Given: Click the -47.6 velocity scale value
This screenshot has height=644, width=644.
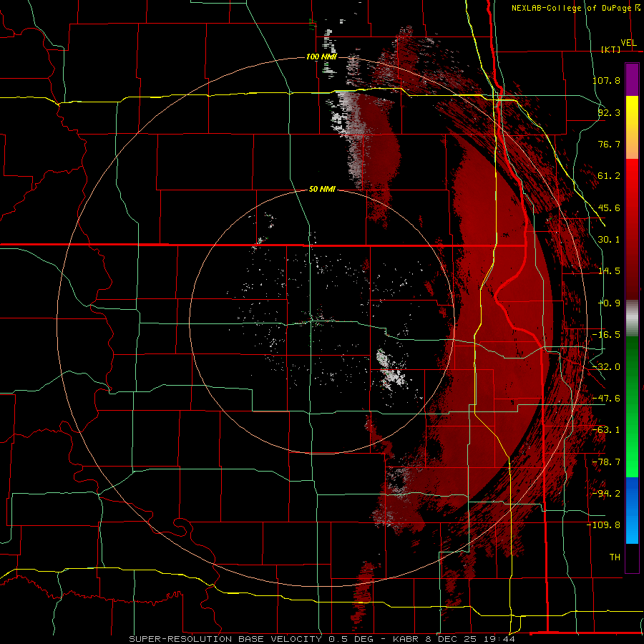Looking at the screenshot, I should [x=606, y=399].
